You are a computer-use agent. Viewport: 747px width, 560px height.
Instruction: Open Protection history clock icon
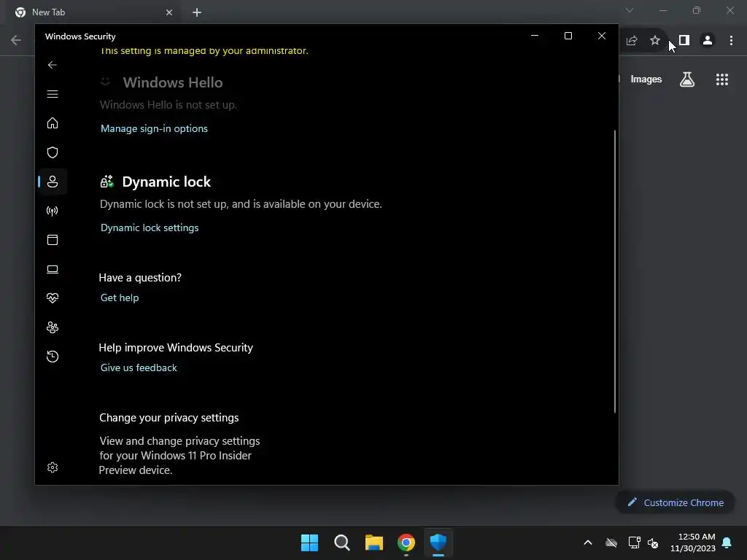(53, 357)
